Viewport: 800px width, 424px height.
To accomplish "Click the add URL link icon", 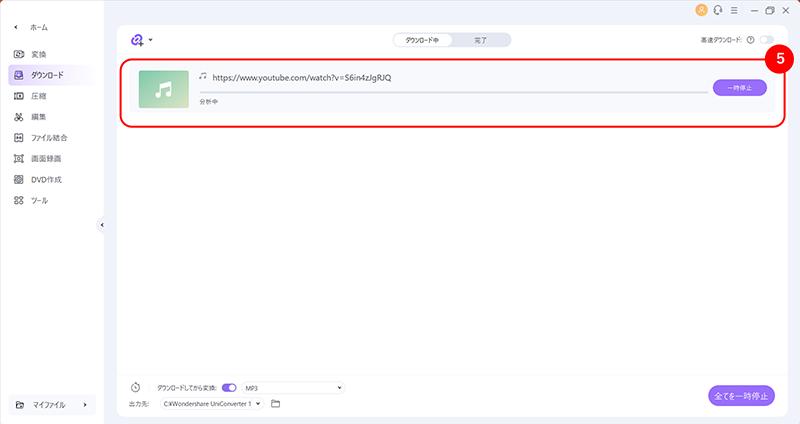I will (137, 40).
